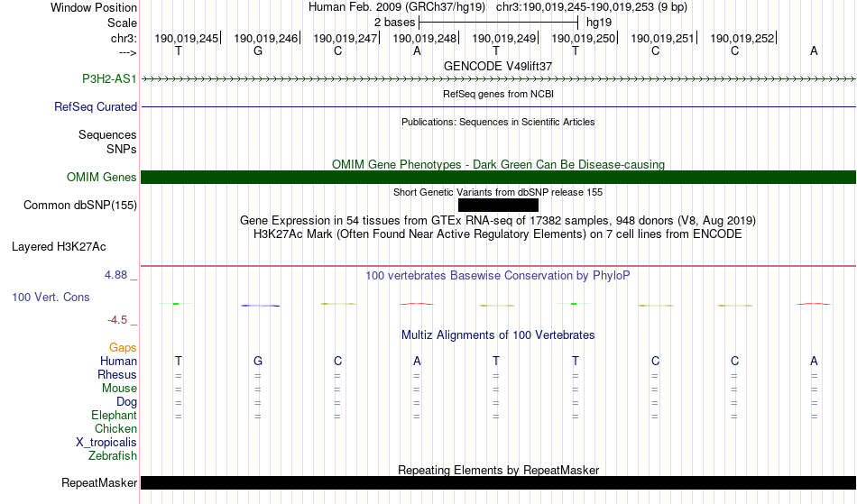Click OMIM Gene Phenotypes track title

coord(499,164)
